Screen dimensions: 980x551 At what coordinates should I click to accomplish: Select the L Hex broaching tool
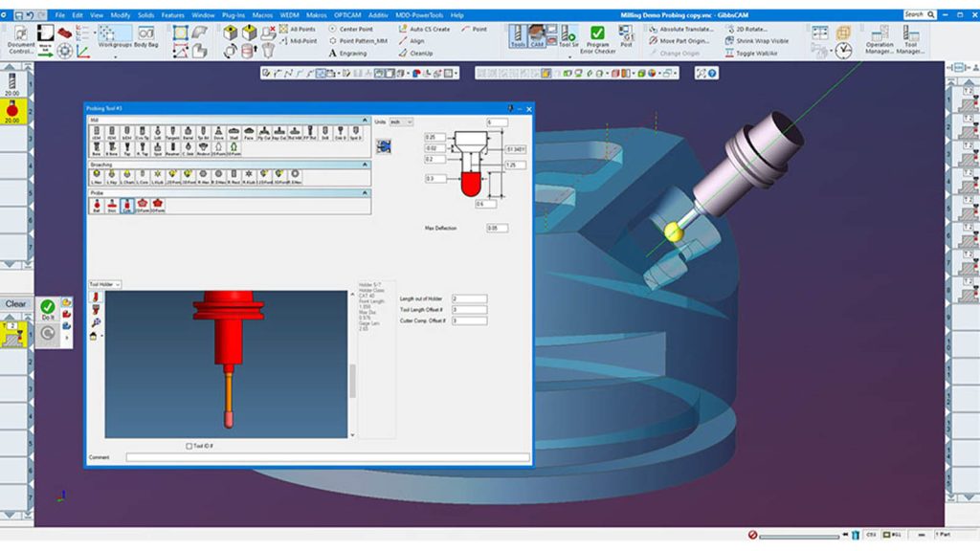[97, 177]
